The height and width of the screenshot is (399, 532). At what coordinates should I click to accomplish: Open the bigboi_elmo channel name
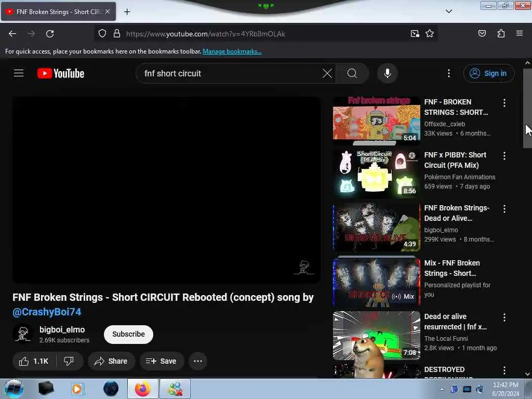(x=62, y=329)
